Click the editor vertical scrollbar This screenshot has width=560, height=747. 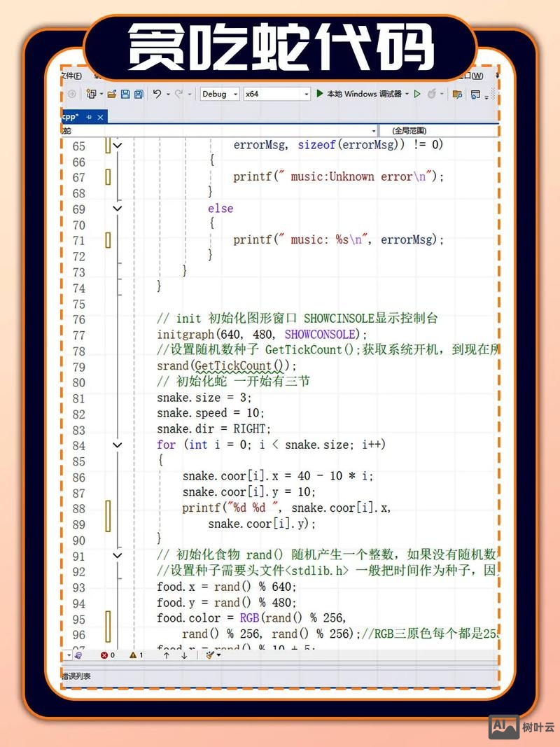[x=493, y=385]
